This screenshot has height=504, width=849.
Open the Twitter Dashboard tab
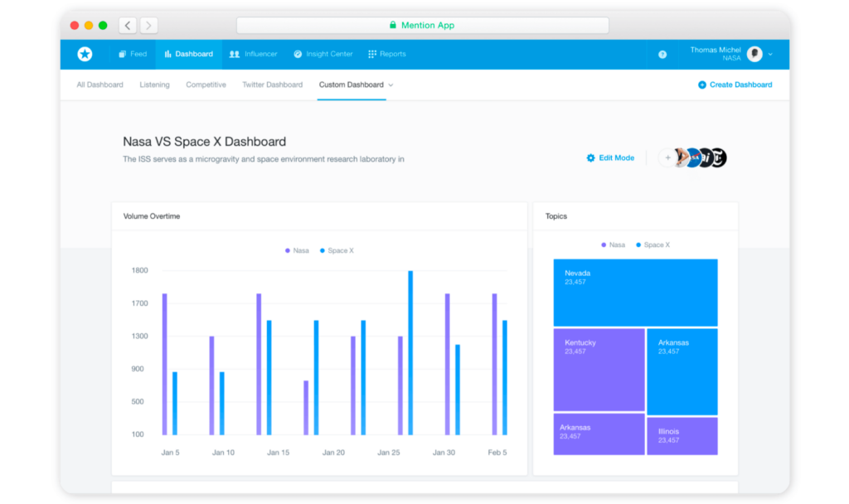pyautogui.click(x=272, y=85)
